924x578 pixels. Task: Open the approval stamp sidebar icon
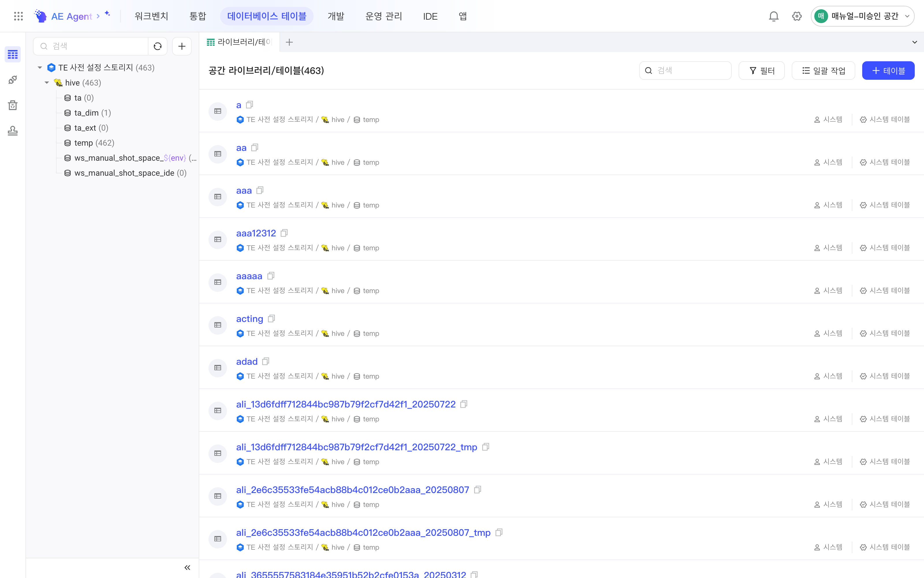tap(13, 131)
